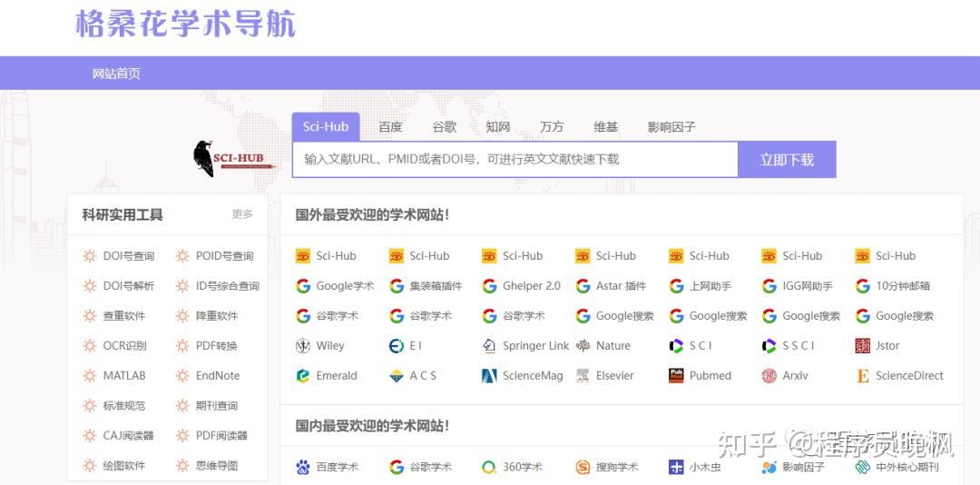980x485 pixels.
Task: Open the CAJ阅读器 link
Action: pyautogui.click(x=128, y=436)
